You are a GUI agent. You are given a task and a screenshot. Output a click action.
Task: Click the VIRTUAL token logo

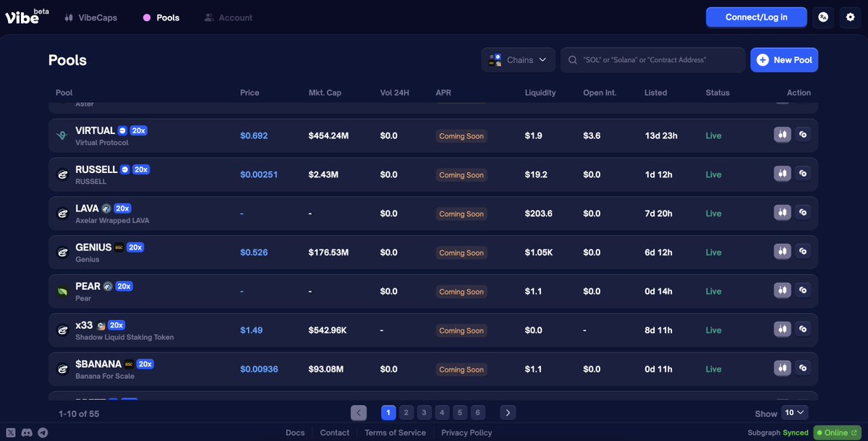(x=62, y=135)
